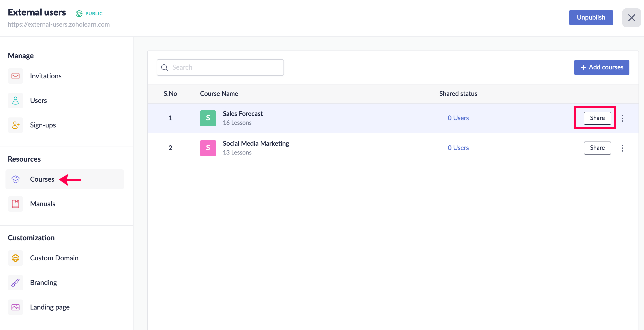View the 0 Users link for Sales Forecast

(x=458, y=118)
